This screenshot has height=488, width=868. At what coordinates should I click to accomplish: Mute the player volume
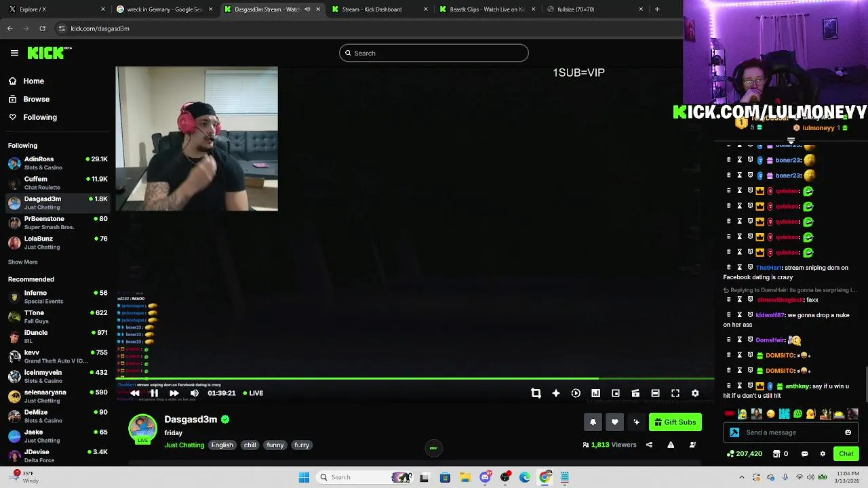click(x=195, y=393)
